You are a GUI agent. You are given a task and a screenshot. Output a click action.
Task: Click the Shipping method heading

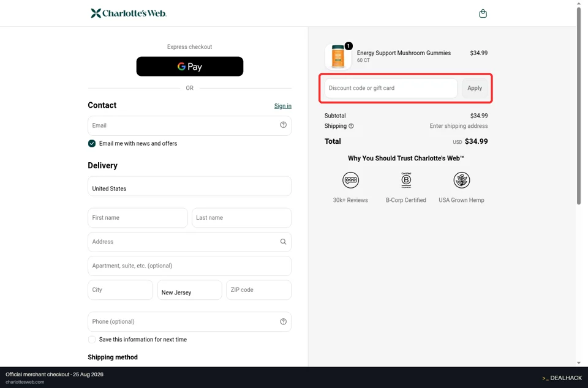(113, 357)
